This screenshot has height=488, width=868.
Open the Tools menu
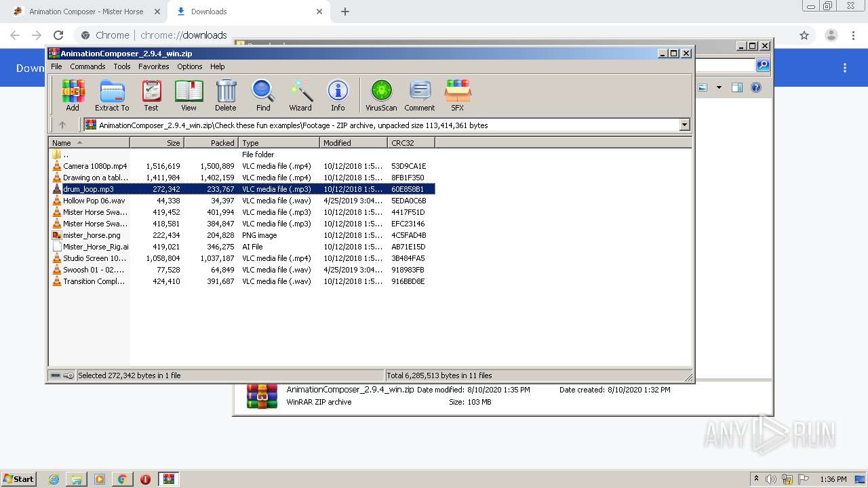pos(122,66)
